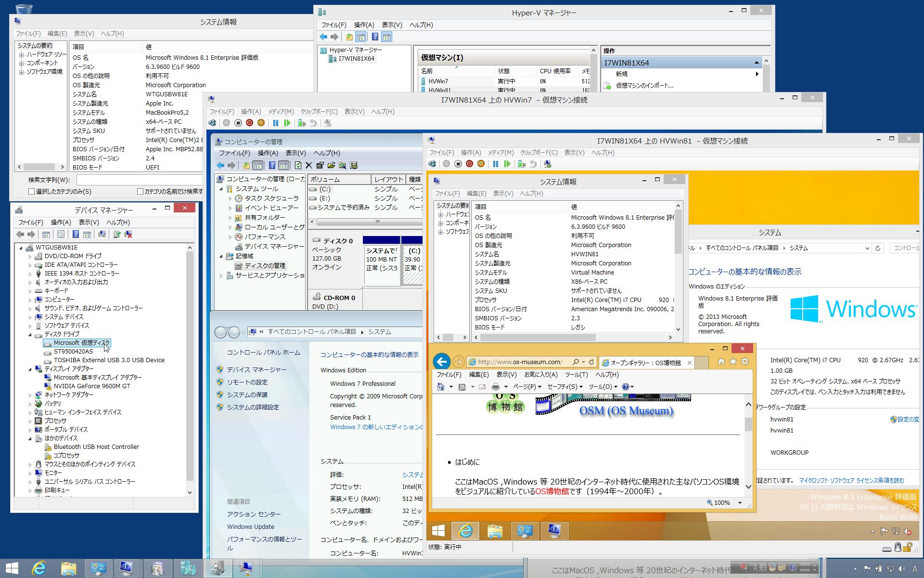Click システムの詳細設定 link in Windows 7 system panel

[x=253, y=407]
